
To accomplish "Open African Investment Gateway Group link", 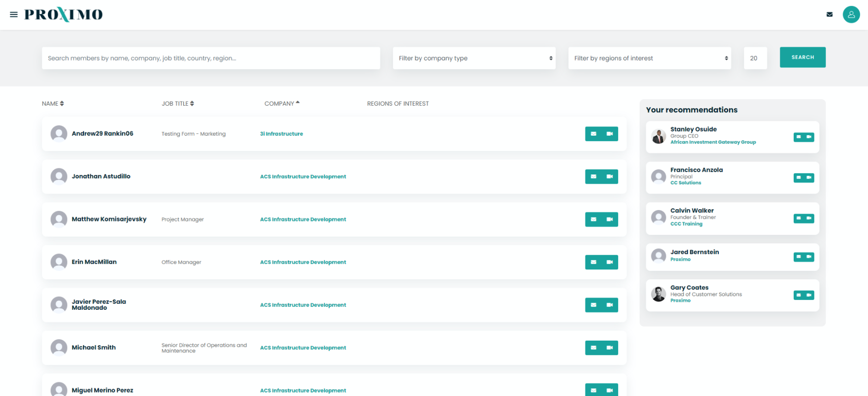I will coord(713,142).
